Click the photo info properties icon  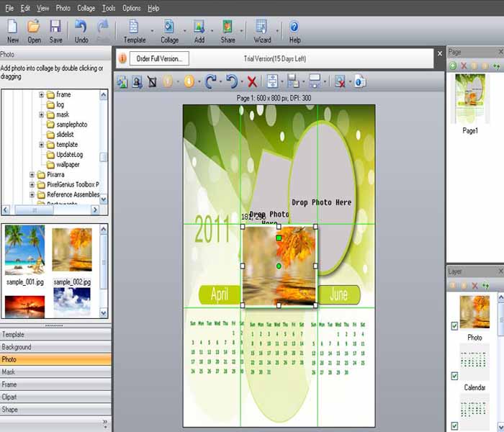tap(360, 81)
